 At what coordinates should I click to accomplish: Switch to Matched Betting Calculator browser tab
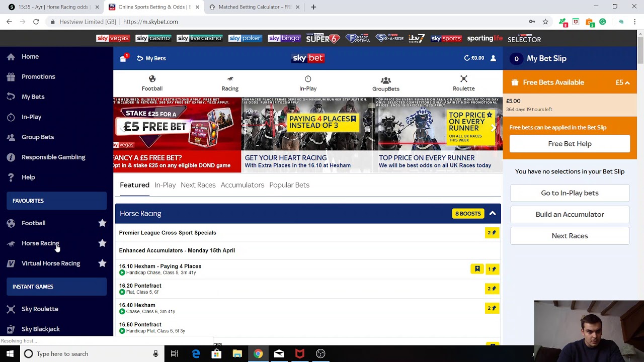[x=254, y=7]
